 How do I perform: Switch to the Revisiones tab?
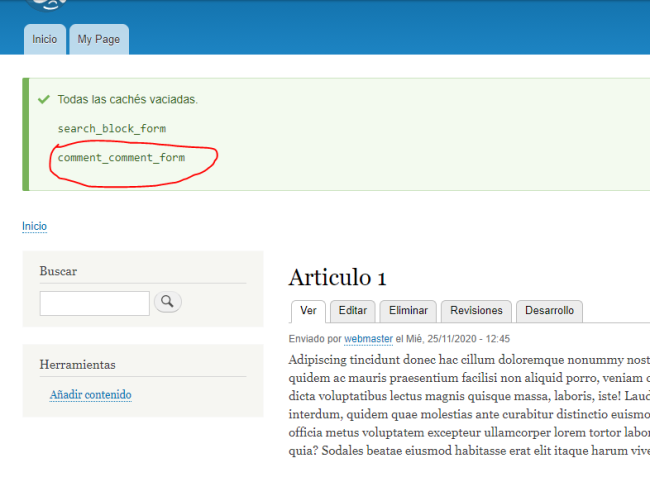tap(476, 311)
